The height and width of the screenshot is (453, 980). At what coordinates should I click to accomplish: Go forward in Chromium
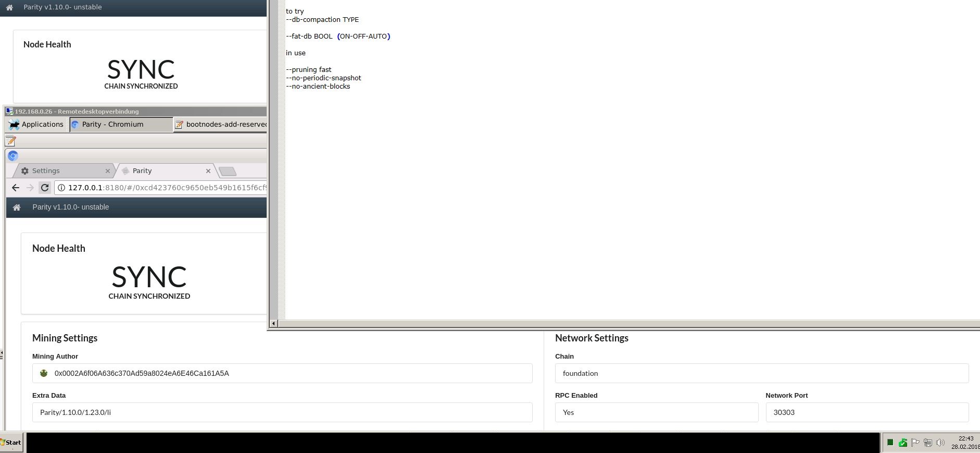pyautogui.click(x=30, y=188)
